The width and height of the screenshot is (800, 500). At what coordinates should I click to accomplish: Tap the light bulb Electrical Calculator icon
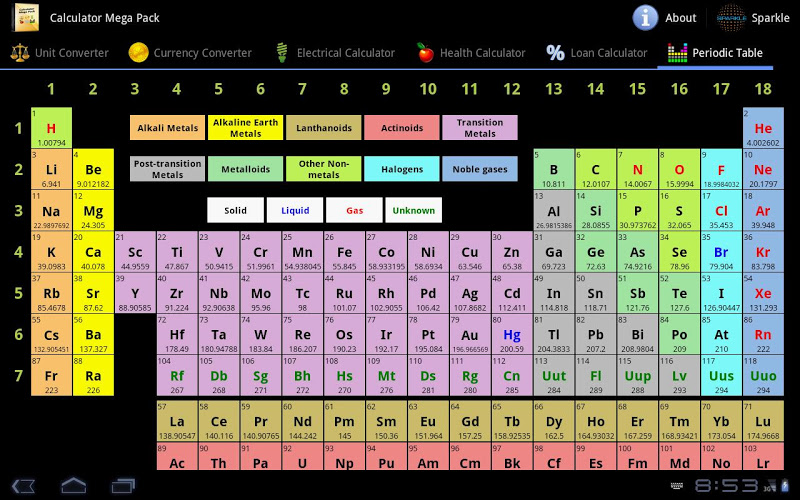click(x=282, y=53)
